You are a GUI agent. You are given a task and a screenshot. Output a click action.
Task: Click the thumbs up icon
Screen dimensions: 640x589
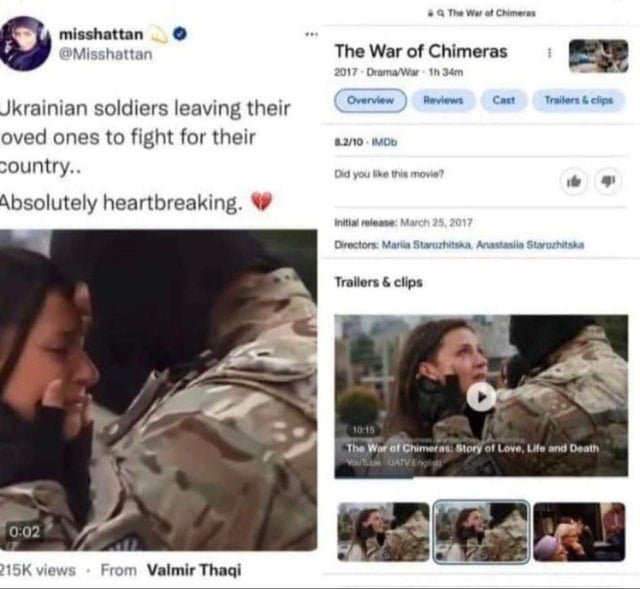[574, 181]
